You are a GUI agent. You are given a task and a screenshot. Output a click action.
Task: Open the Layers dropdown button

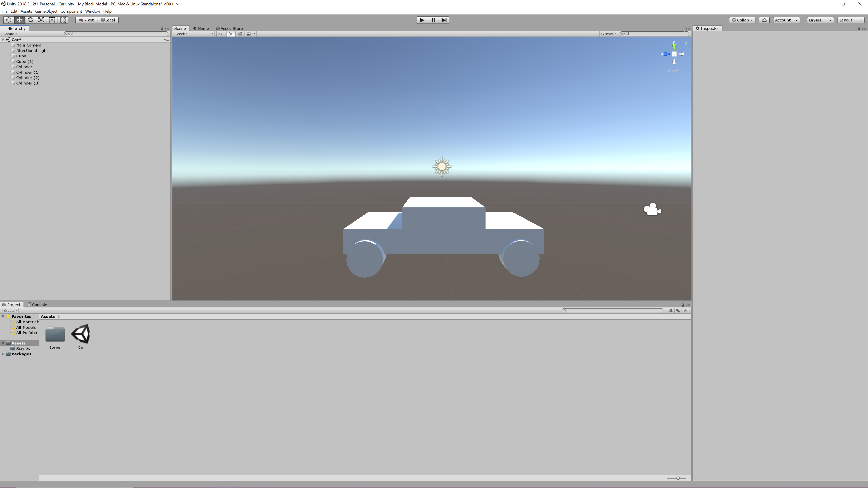pos(820,20)
